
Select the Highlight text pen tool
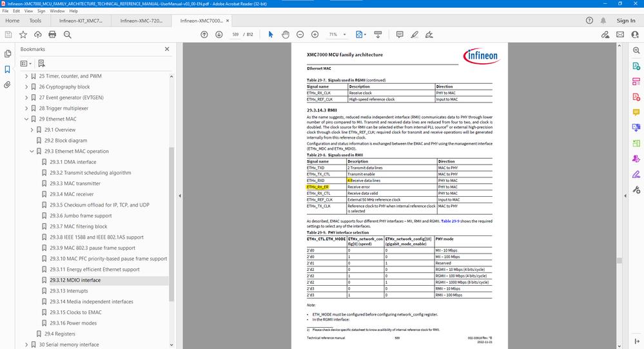click(x=415, y=35)
